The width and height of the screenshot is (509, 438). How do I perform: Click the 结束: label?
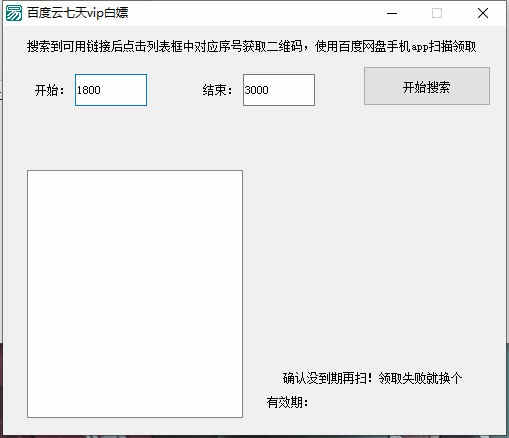(x=217, y=90)
